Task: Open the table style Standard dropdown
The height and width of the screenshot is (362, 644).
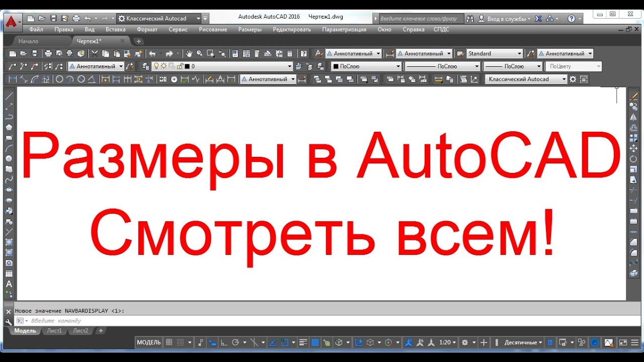Action: pos(495,54)
